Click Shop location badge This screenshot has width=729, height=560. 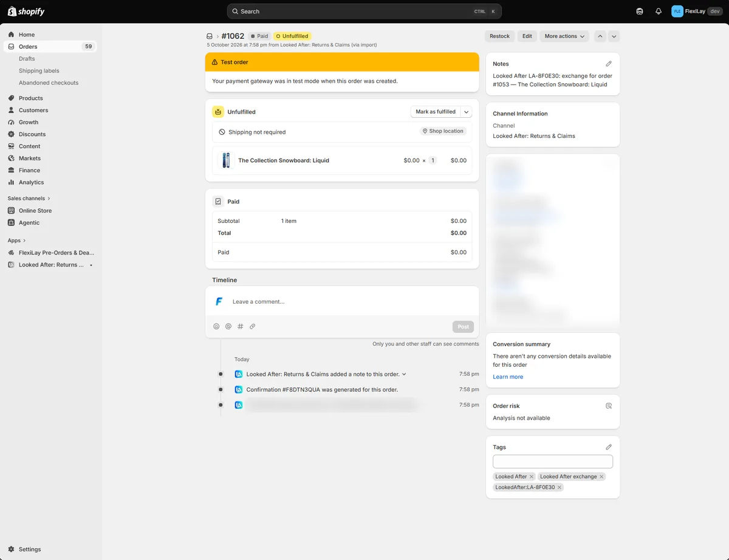tap(443, 131)
